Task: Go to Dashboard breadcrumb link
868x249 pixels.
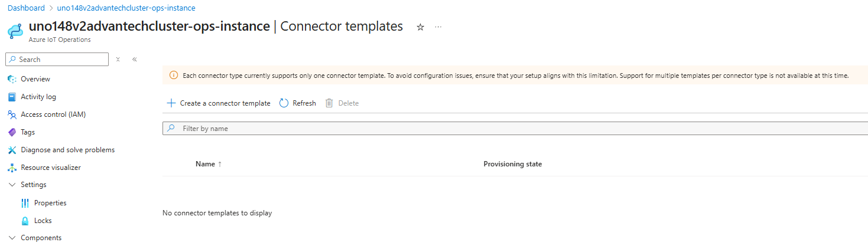Action: 26,8
